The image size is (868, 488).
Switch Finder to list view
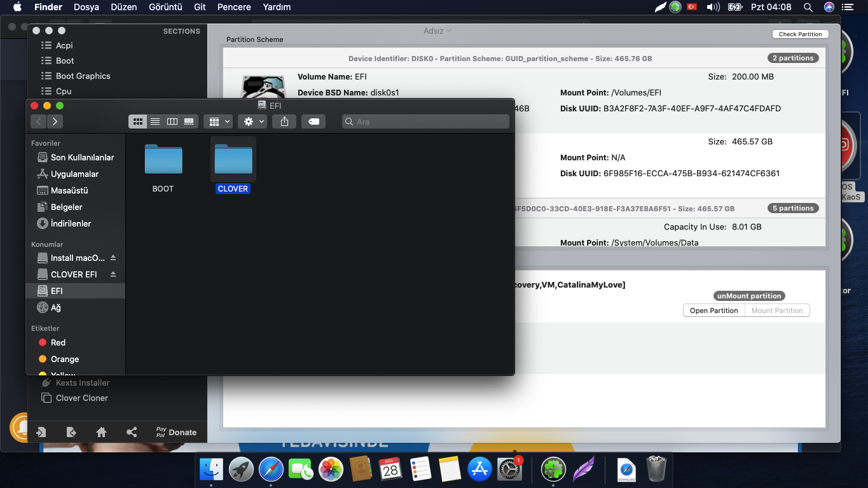pos(155,122)
